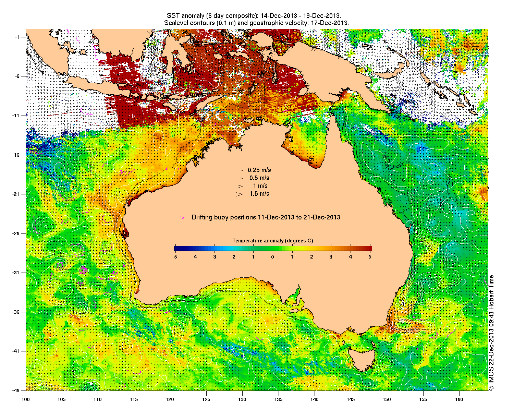
Task: Click the longitude axis label 125
Action: click(x=206, y=399)
